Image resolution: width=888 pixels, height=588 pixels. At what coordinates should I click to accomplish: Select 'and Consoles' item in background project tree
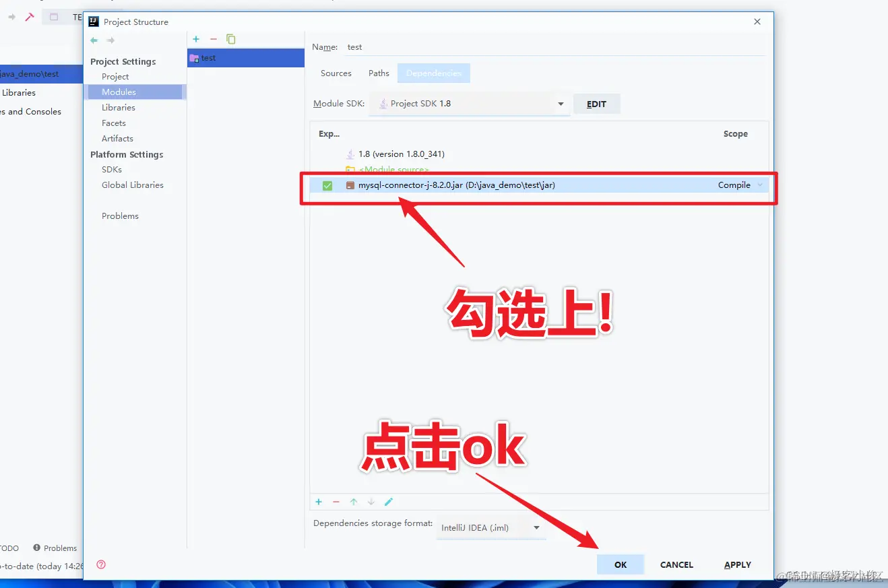tap(30, 112)
